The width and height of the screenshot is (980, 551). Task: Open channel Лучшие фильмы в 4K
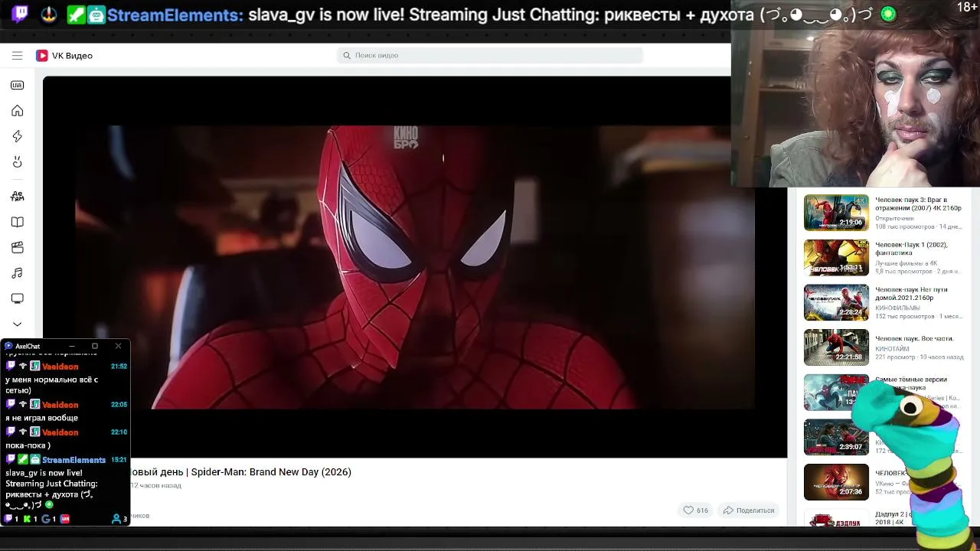(x=906, y=263)
